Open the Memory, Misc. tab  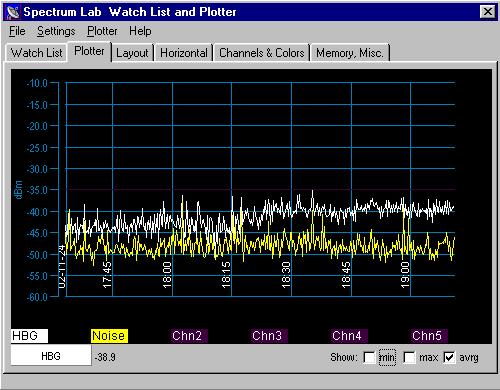[x=350, y=53]
